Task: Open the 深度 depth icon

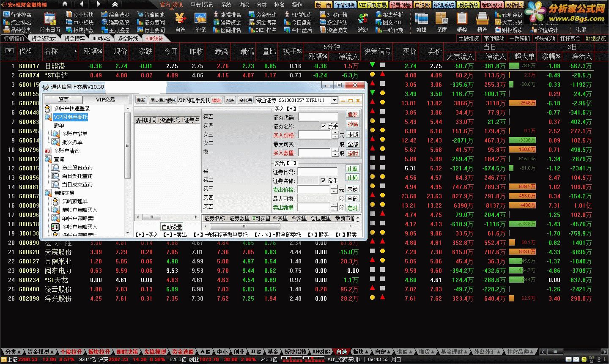Action: [x=442, y=22]
